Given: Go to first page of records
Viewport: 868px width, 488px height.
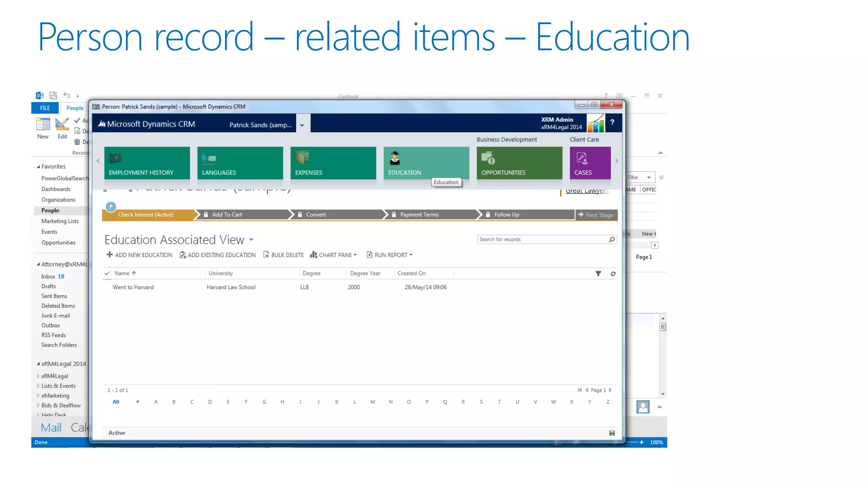Looking at the screenshot, I should (x=579, y=390).
